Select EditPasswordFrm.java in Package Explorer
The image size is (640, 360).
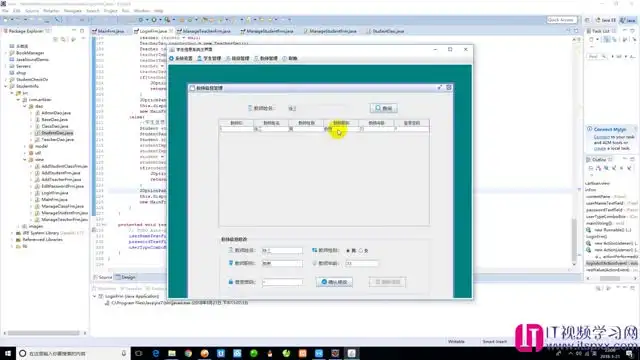62,186
